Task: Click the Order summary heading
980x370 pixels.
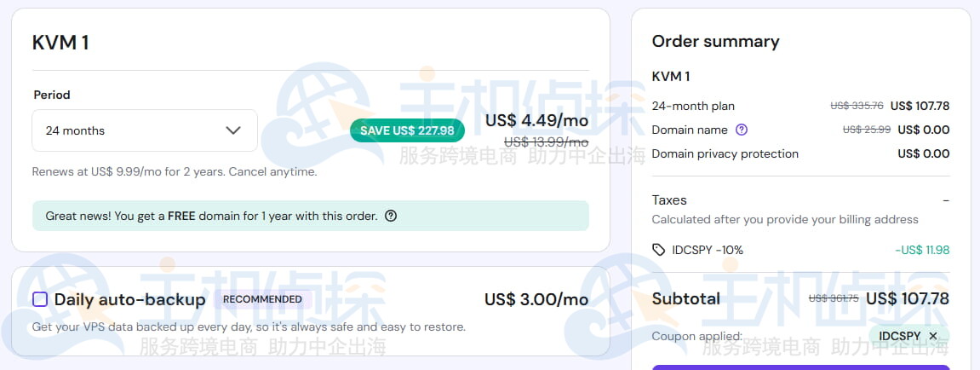Action: coord(715,41)
